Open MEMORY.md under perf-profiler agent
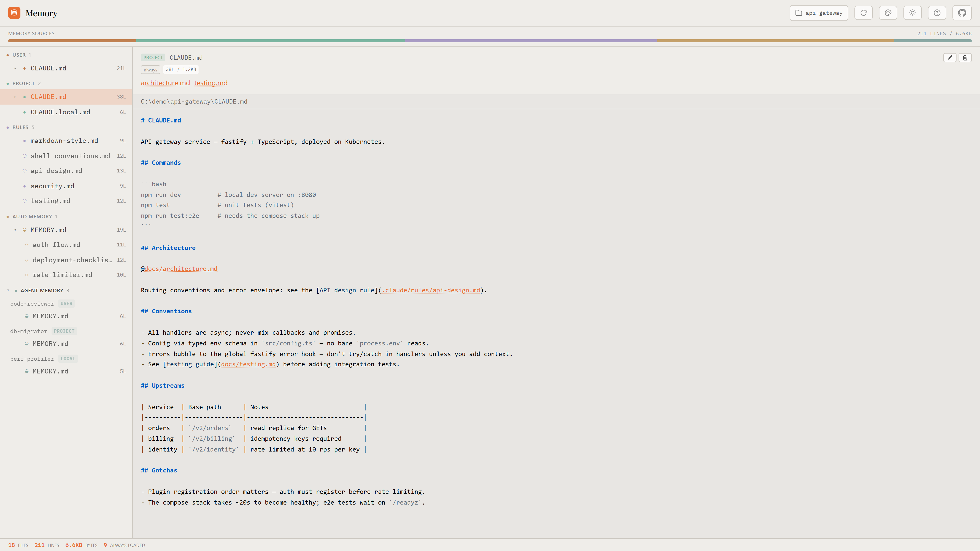980x551 pixels. pyautogui.click(x=66, y=371)
